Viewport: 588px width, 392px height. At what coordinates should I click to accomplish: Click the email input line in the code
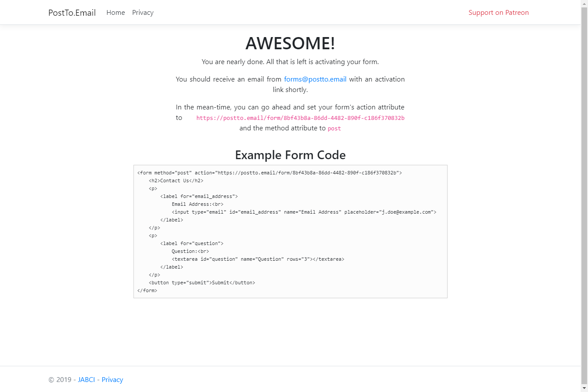[304, 211]
